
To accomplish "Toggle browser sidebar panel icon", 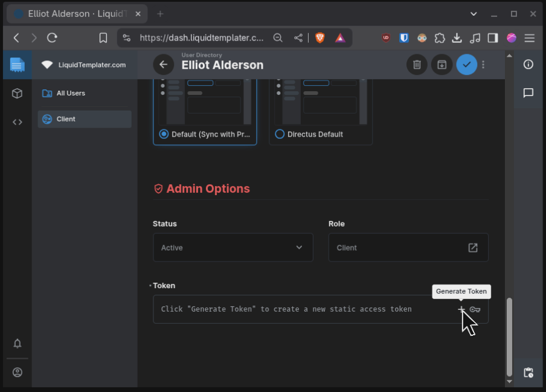I will (493, 37).
